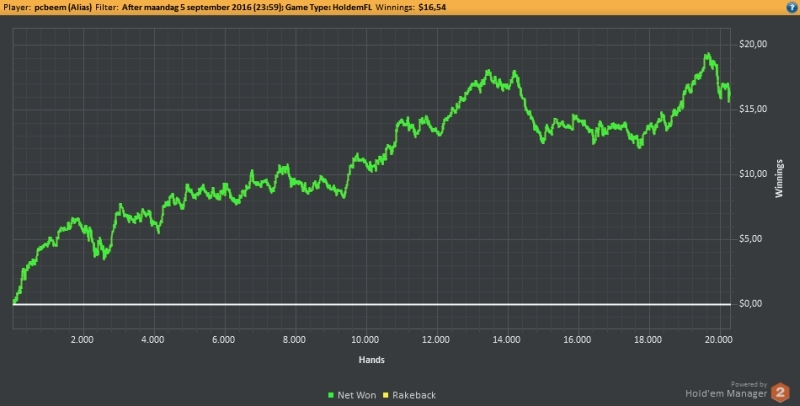Click the player name pcbeem (Alias)

[63, 7]
